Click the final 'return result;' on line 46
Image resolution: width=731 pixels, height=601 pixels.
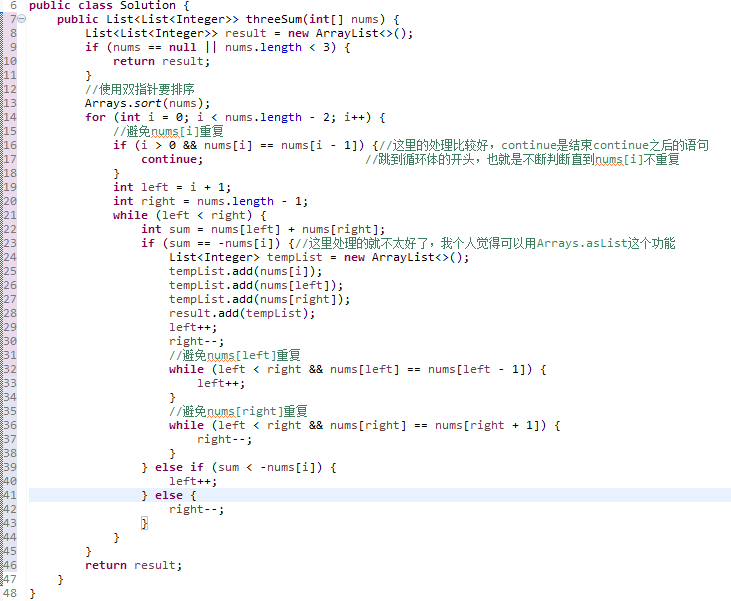[x=133, y=565]
